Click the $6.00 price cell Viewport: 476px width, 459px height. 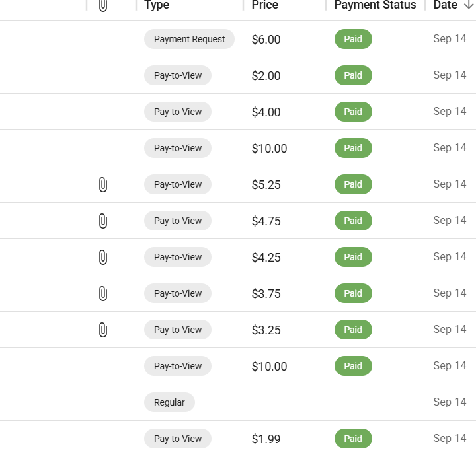[x=266, y=40]
